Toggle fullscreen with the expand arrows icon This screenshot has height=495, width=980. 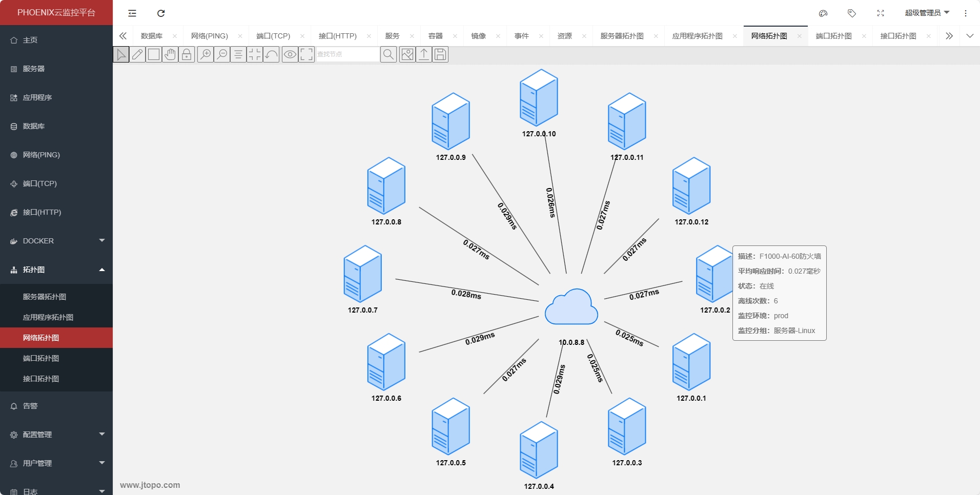881,13
